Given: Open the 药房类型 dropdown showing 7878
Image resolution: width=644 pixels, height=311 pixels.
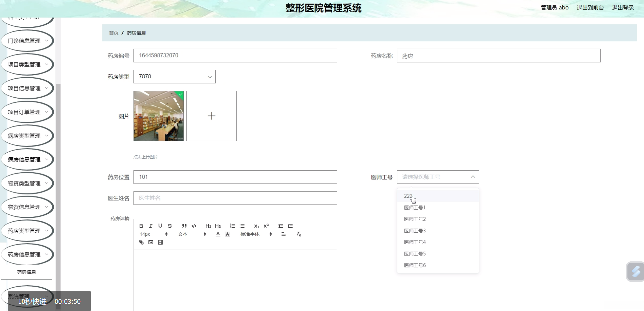Looking at the screenshot, I should [174, 77].
